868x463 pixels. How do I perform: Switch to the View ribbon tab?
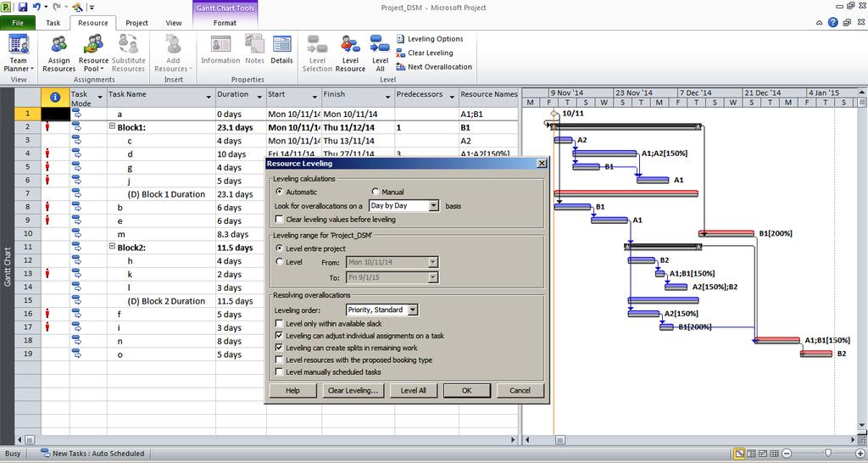(x=174, y=23)
